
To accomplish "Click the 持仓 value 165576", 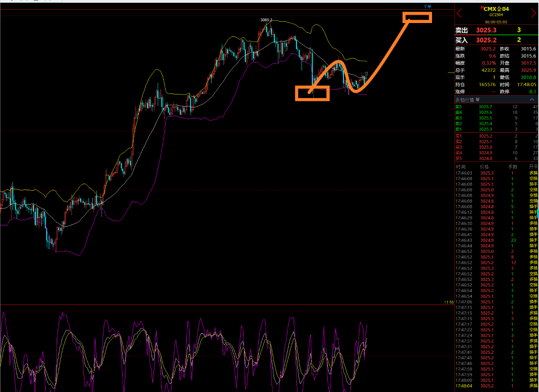I will [487, 84].
